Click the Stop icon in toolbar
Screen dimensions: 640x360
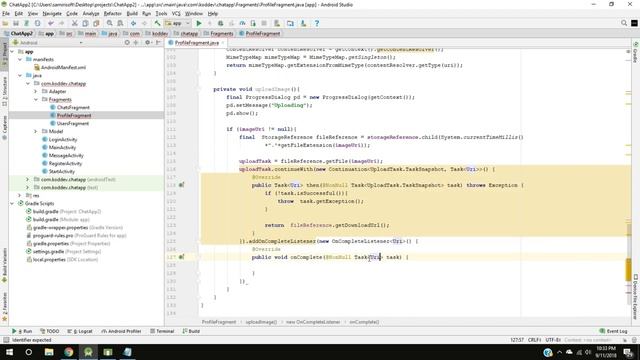click(x=264, y=23)
